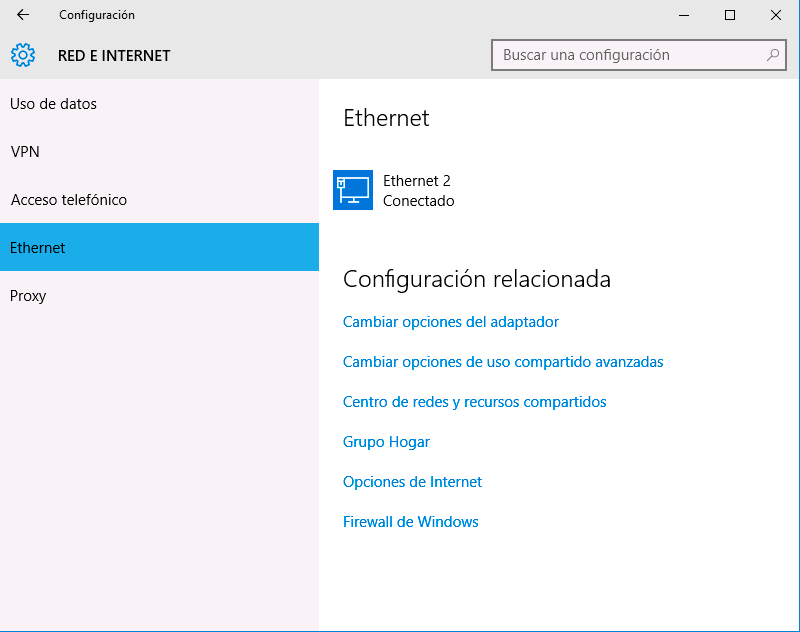800x632 pixels.
Task: Click the back arrow
Action: tap(20, 15)
